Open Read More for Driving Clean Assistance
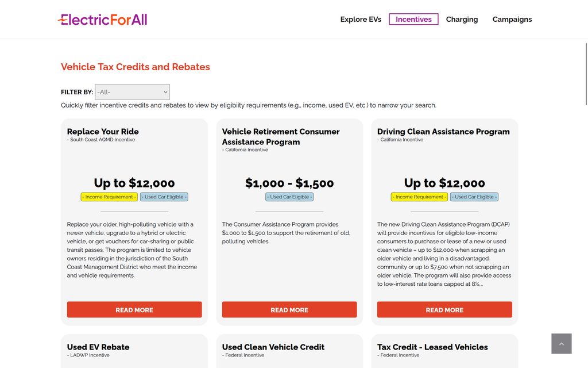The image size is (588, 368). pos(444,310)
